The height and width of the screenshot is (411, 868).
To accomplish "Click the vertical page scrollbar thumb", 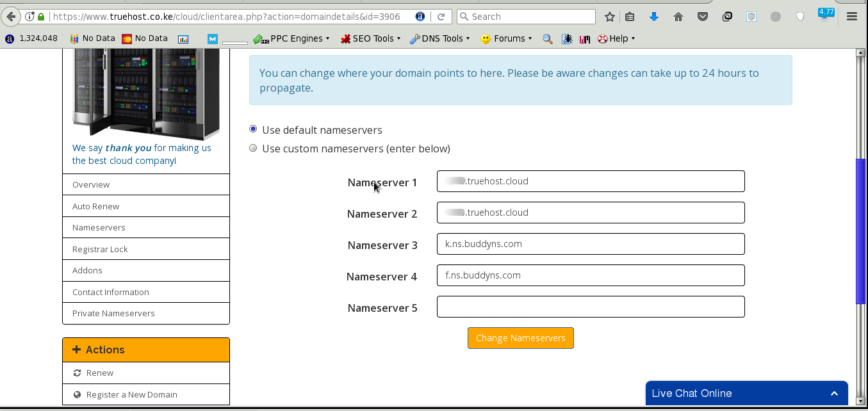I will click(860, 230).
